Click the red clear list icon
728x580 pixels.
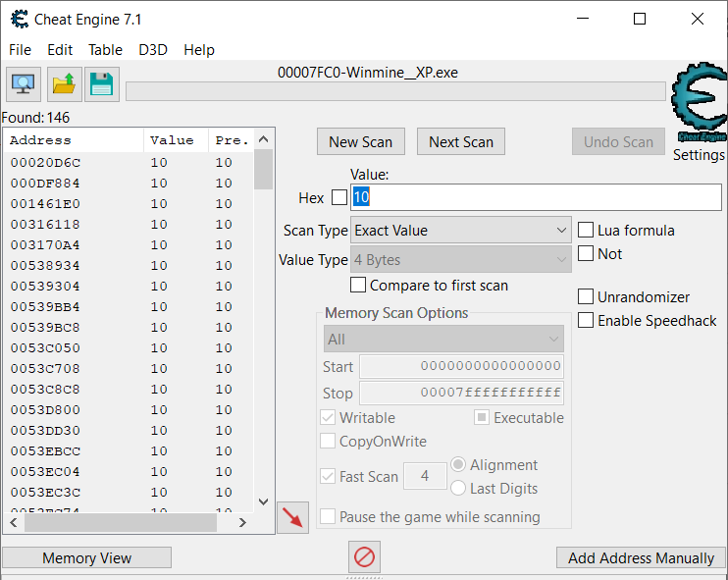pyautogui.click(x=364, y=556)
